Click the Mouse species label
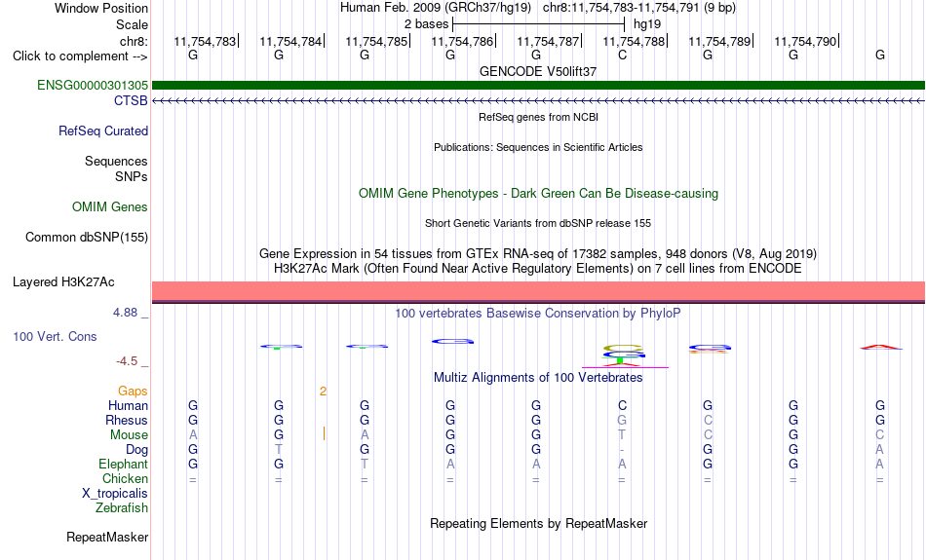 pyautogui.click(x=129, y=435)
